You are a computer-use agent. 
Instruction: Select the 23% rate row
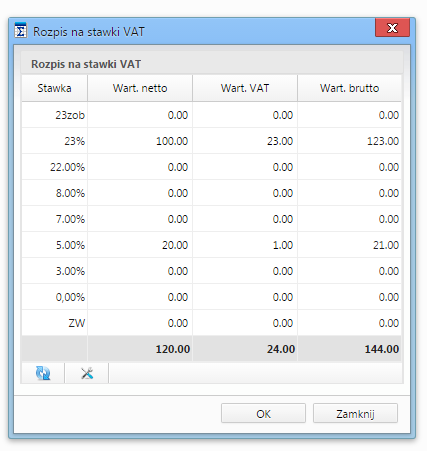pos(211,141)
